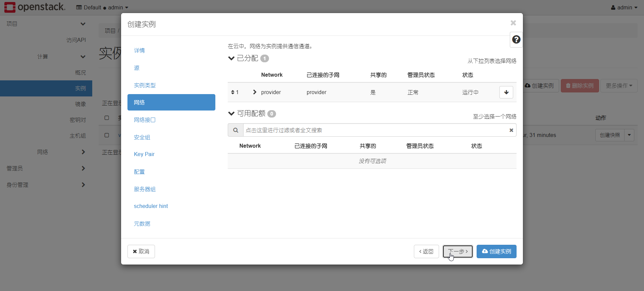Select the 配置 step
The height and width of the screenshot is (291, 644).
pyautogui.click(x=171, y=171)
